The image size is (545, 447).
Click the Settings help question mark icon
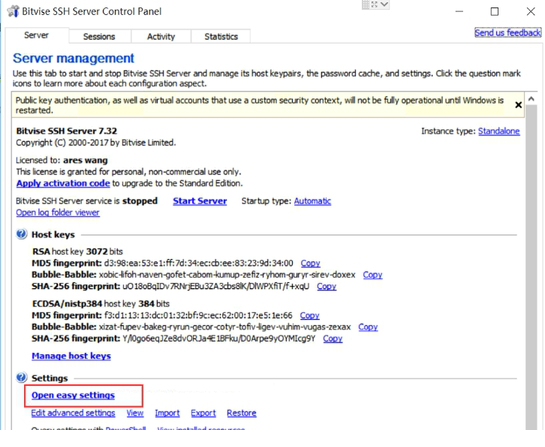[x=22, y=377]
